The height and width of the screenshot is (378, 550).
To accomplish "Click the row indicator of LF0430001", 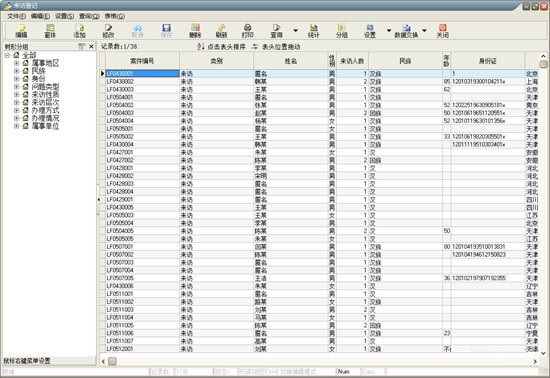I will tap(102, 74).
